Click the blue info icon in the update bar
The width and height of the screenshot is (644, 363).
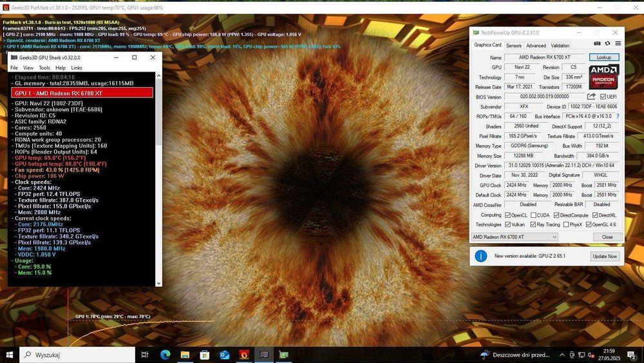click(x=481, y=256)
